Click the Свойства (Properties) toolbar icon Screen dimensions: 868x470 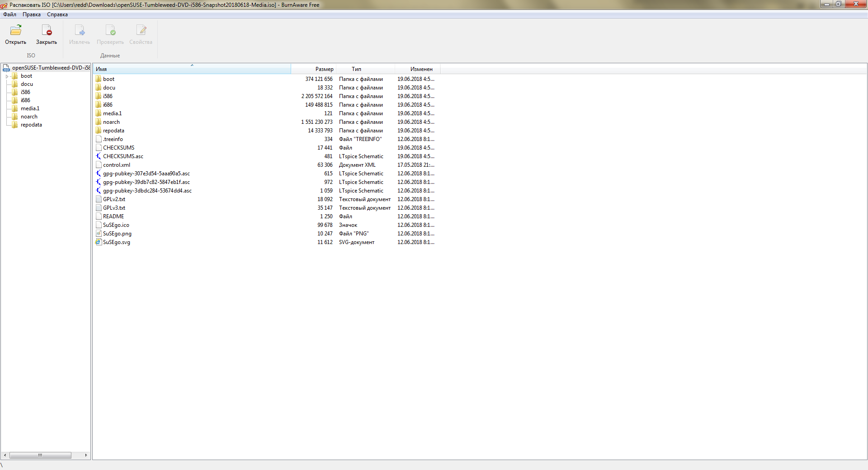141,31
